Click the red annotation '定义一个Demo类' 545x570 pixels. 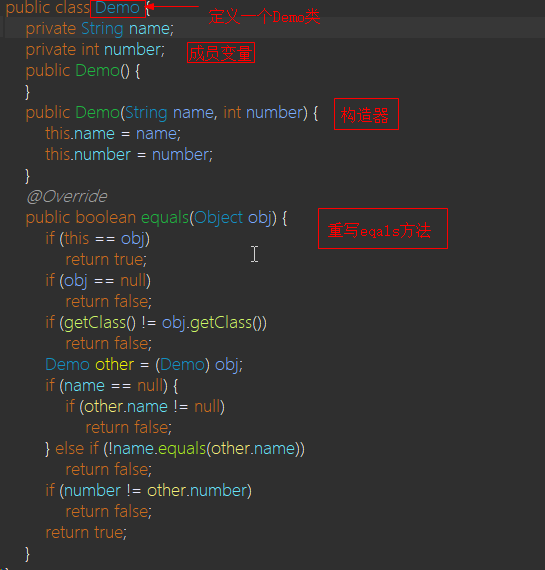(x=264, y=17)
